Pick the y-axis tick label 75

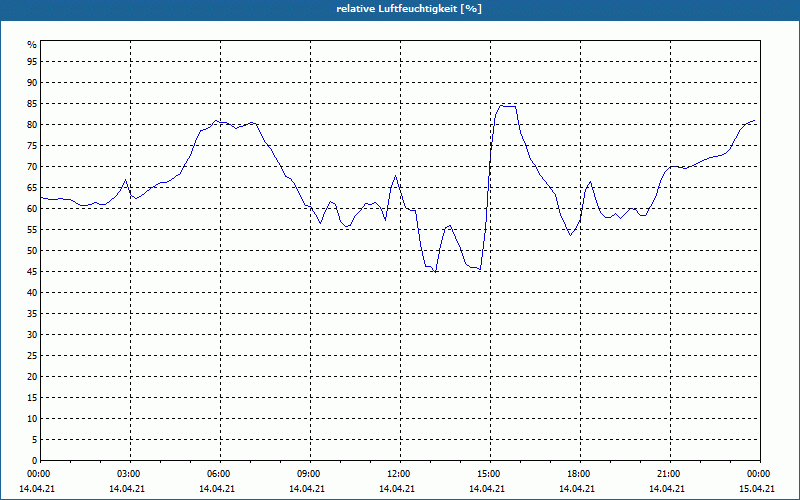click(x=32, y=145)
